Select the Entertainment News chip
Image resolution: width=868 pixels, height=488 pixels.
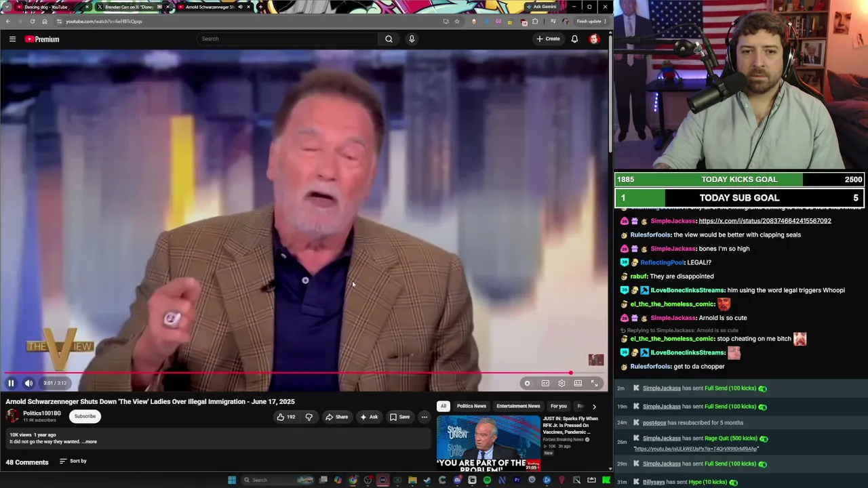point(518,406)
